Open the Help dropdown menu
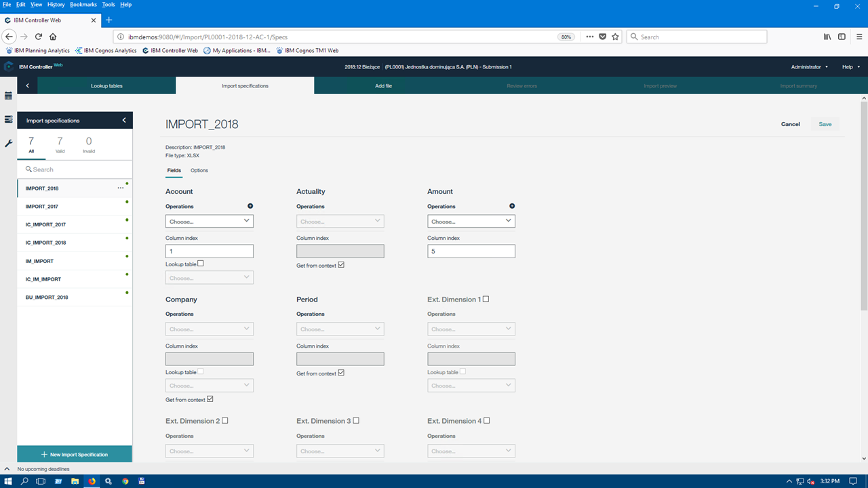The width and height of the screenshot is (868, 488). pyautogui.click(x=850, y=67)
